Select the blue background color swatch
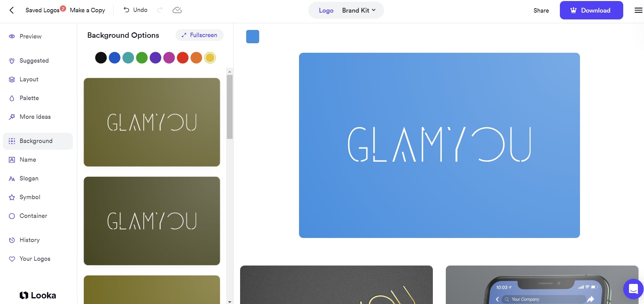Image resolution: width=644 pixels, height=304 pixels. [x=114, y=58]
